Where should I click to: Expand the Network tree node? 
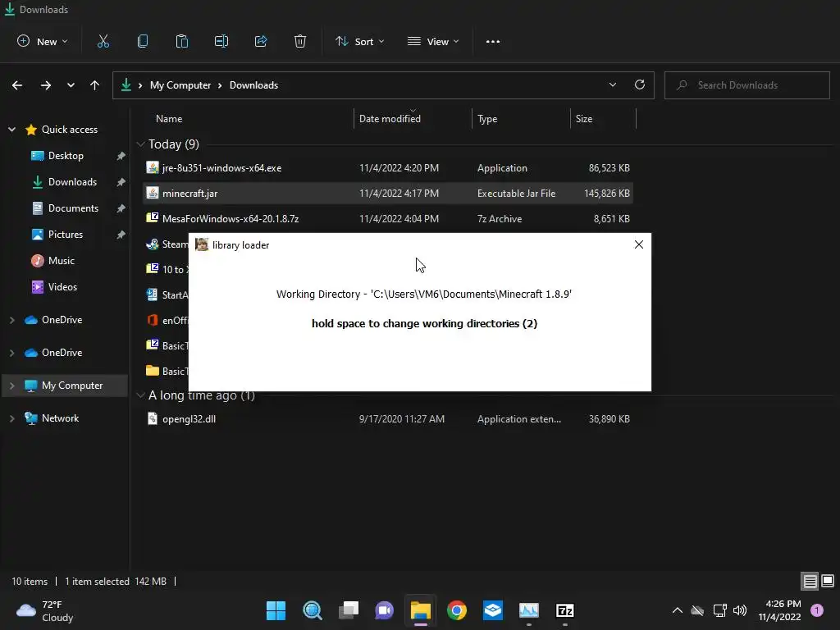11,418
